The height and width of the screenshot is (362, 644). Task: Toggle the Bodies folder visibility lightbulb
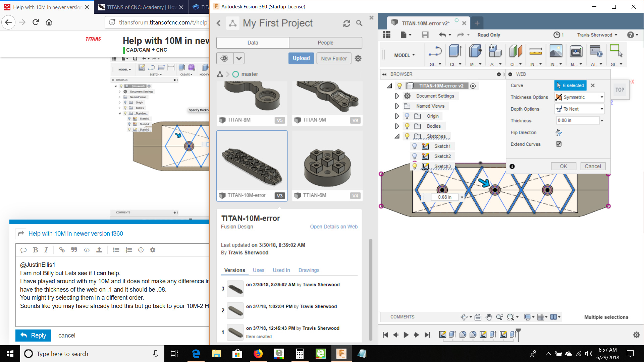click(x=407, y=126)
